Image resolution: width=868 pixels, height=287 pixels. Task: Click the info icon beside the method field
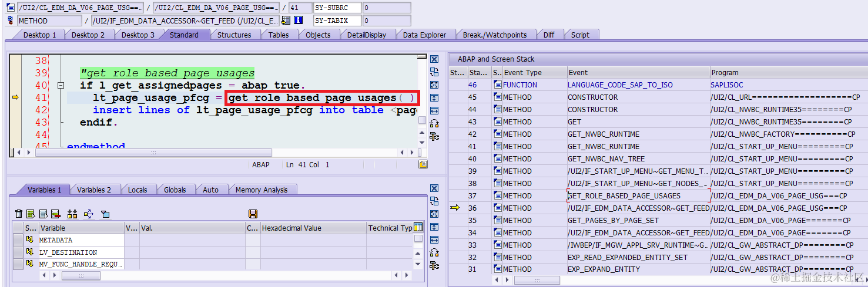click(x=299, y=21)
